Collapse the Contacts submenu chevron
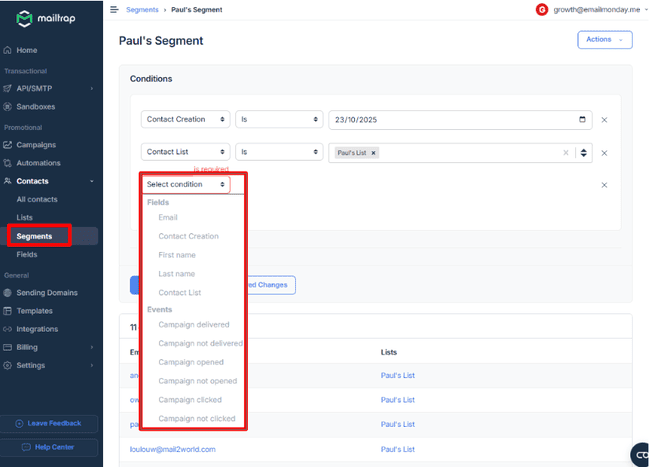The width and height of the screenshot is (650, 467). click(92, 181)
